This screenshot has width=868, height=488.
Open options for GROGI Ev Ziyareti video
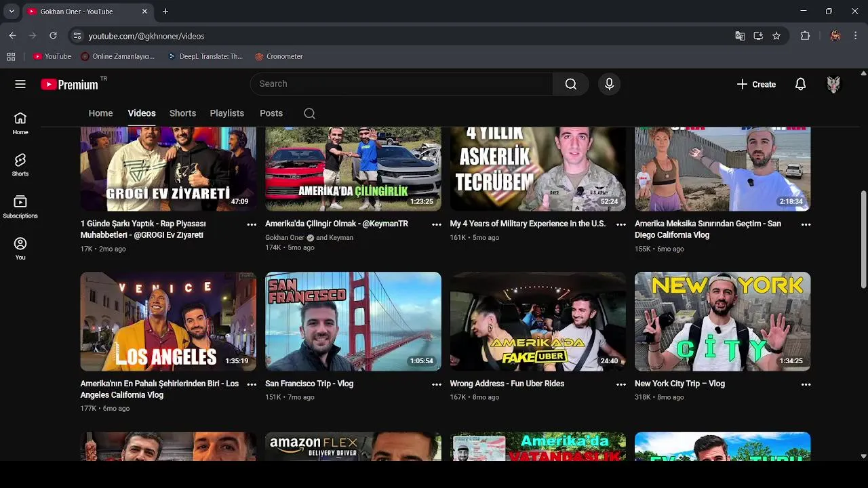coord(252,224)
